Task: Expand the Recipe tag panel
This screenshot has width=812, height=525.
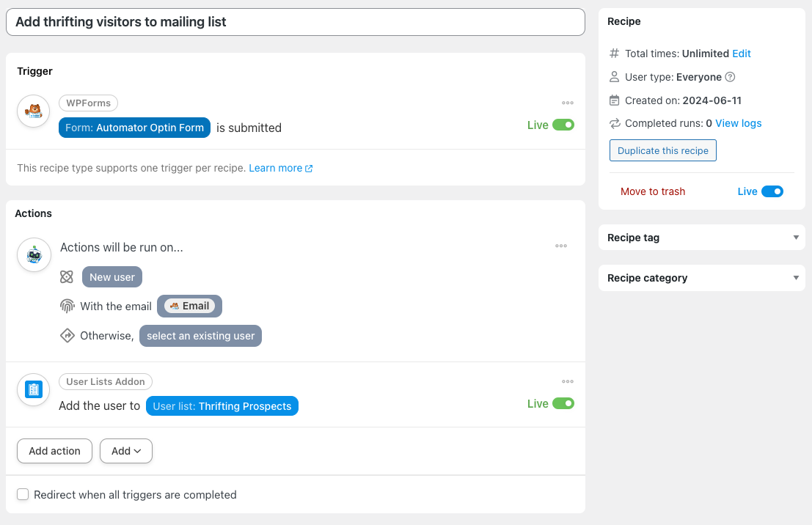Action: 795,238
